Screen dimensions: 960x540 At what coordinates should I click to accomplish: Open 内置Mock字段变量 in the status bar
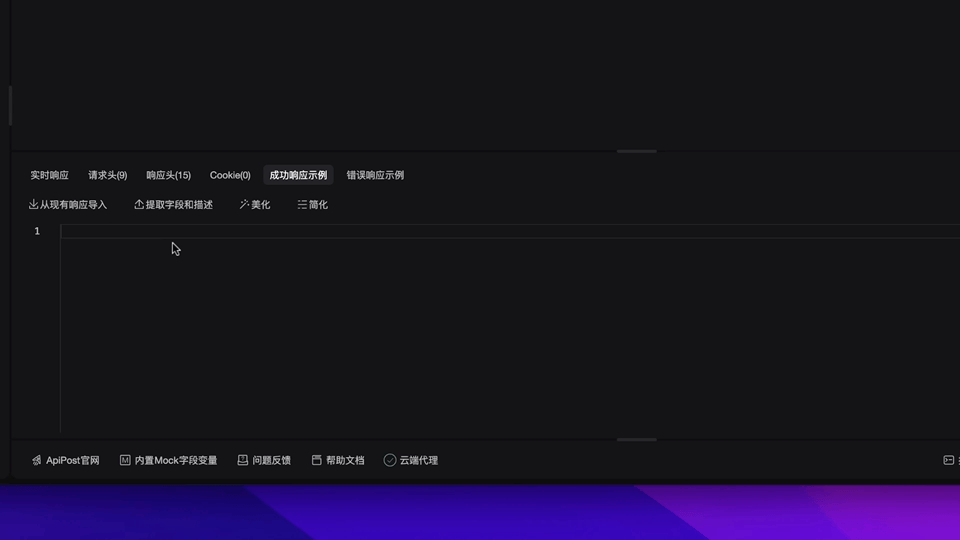click(176, 460)
